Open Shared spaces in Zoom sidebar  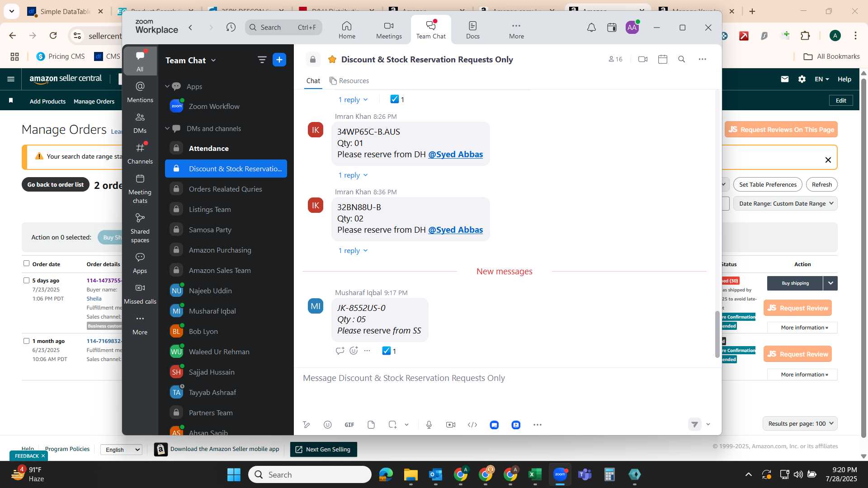(x=140, y=228)
